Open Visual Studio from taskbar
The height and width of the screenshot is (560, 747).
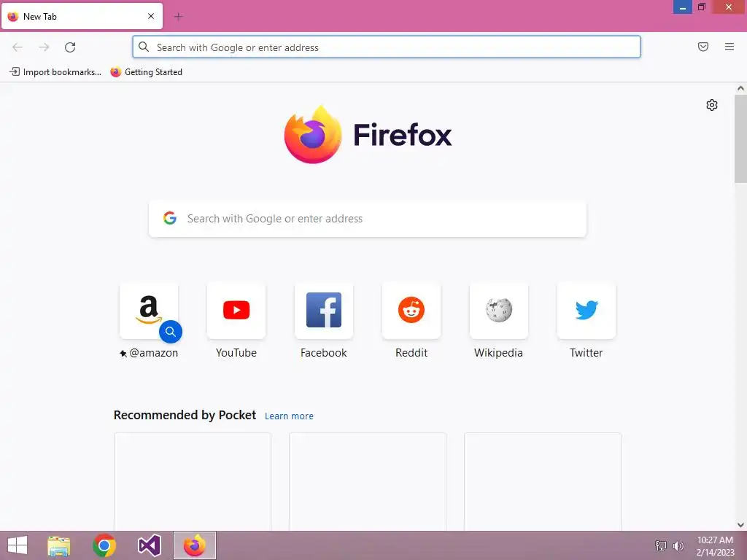pyautogui.click(x=149, y=545)
